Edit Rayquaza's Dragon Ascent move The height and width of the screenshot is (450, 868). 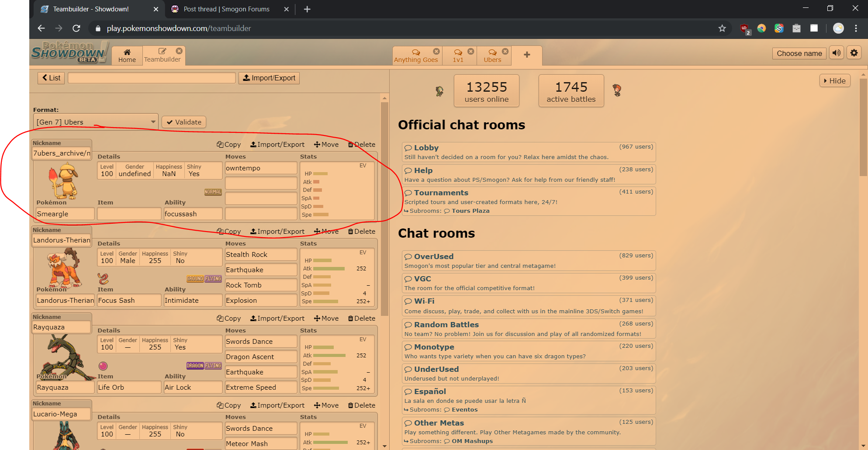pyautogui.click(x=261, y=357)
